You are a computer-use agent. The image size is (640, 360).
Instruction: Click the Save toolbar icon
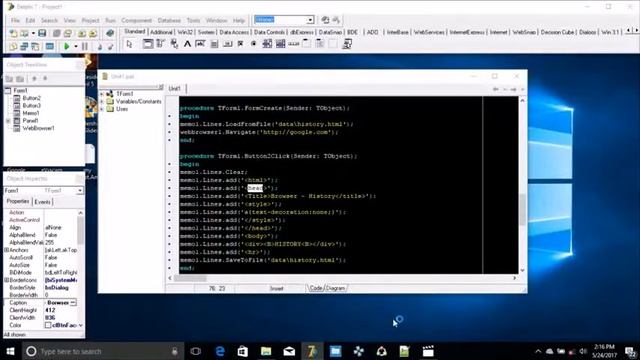click(42, 33)
